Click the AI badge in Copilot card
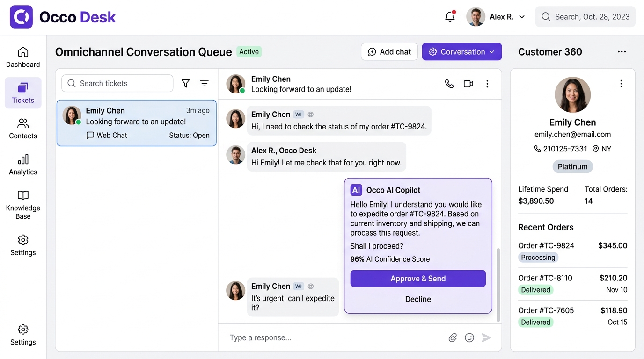The width and height of the screenshot is (644, 359). coord(356,190)
